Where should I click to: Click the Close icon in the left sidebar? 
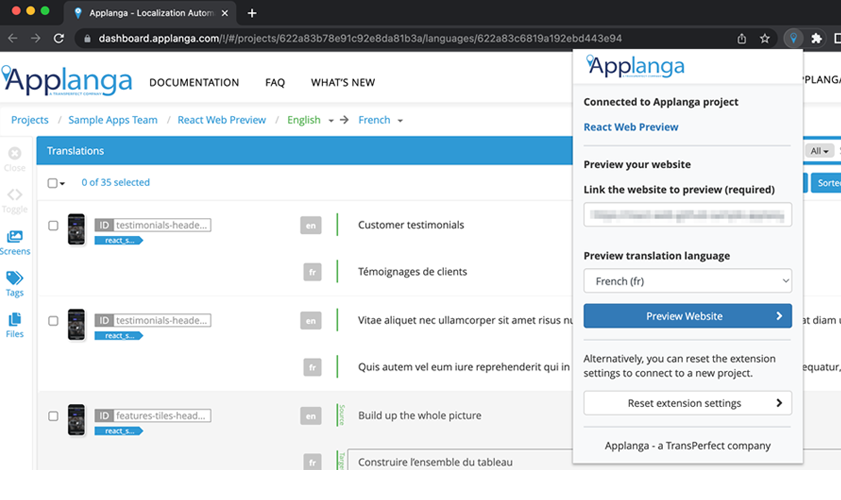(14, 159)
